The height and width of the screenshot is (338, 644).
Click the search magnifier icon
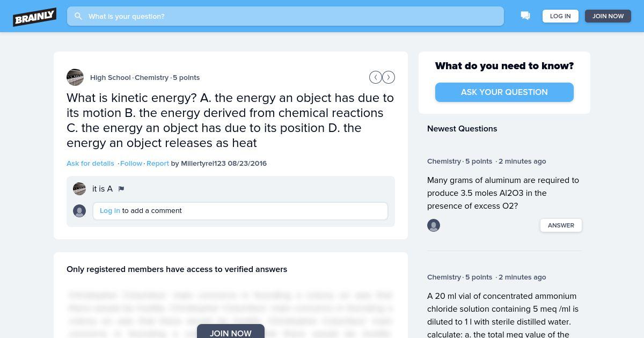(x=78, y=16)
